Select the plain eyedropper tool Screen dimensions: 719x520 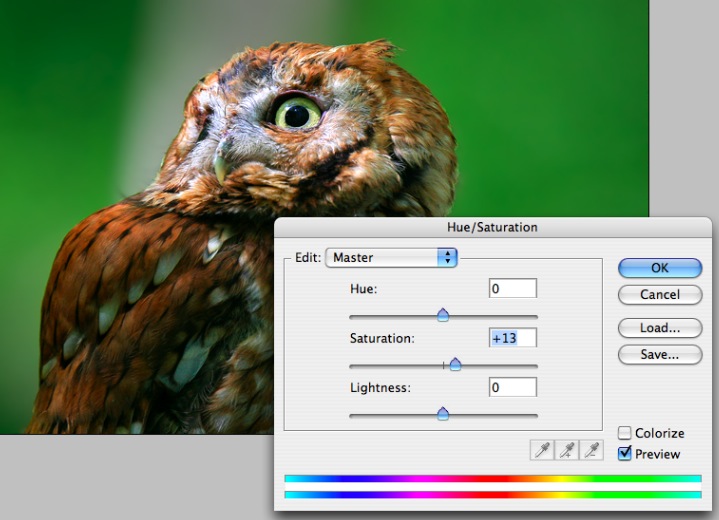pos(542,450)
